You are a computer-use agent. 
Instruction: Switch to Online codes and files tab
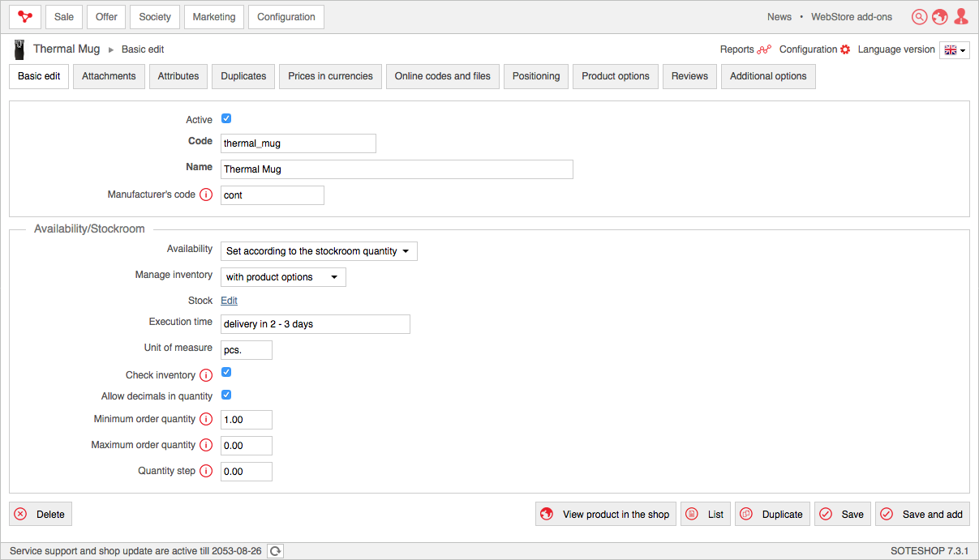(x=443, y=76)
